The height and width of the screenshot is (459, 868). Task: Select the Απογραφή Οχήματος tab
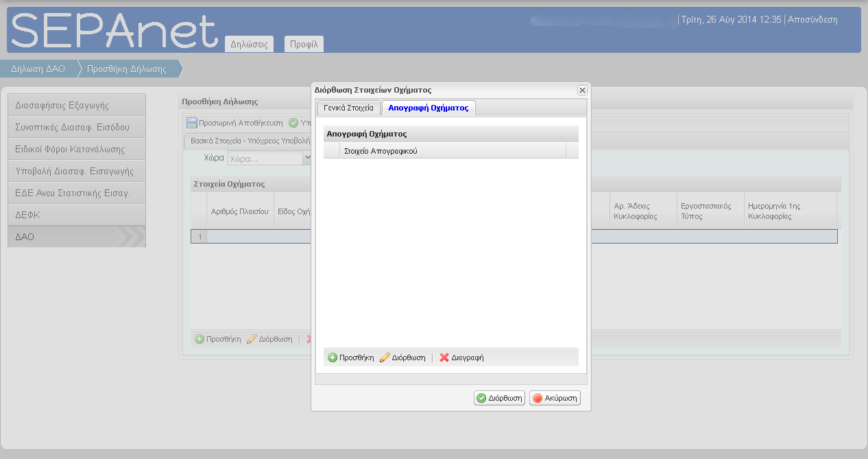pyautogui.click(x=429, y=108)
